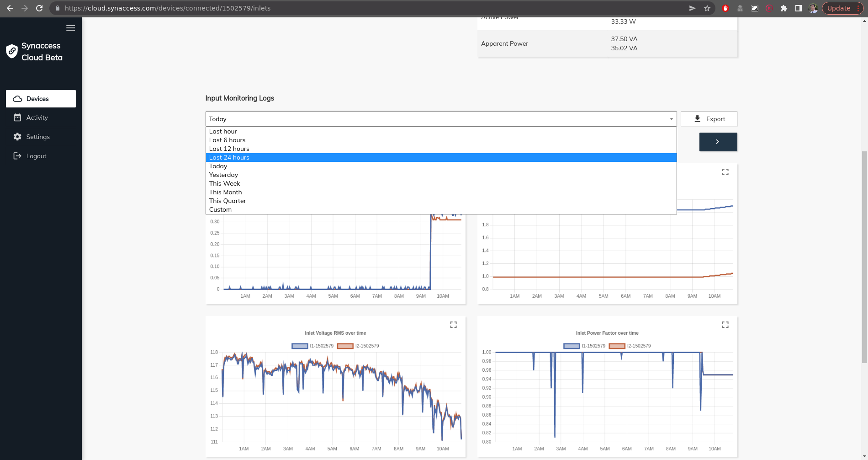The height and width of the screenshot is (460, 868).
Task: Select Last 24 hours option
Action: (229, 157)
